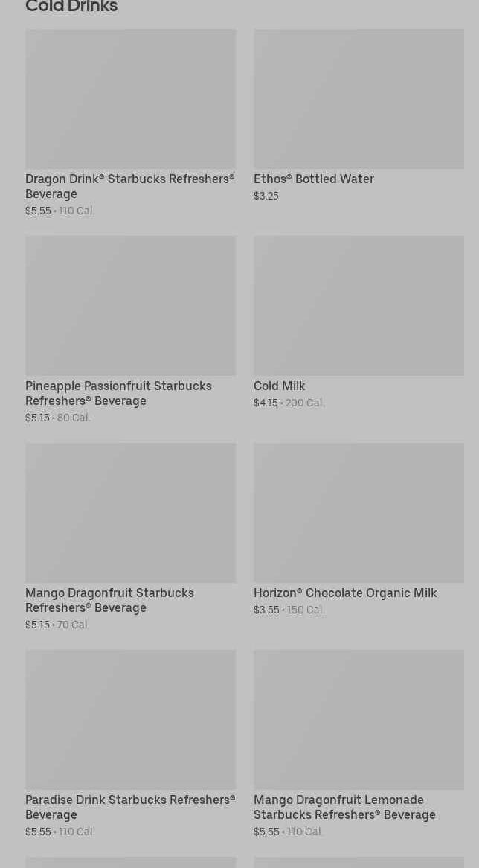Click Mango Dragonfruit Starbucks Refreshers title
This screenshot has width=479, height=868.
[109, 600]
